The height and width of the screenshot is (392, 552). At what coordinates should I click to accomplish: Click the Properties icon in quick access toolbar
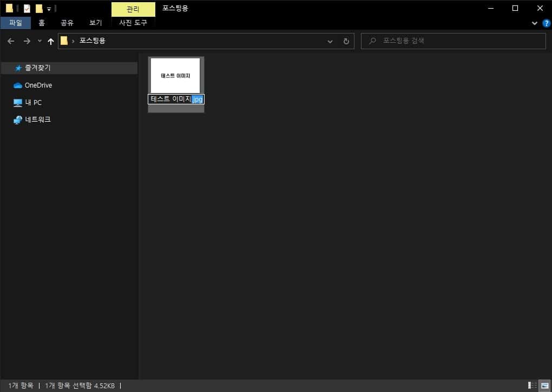27,8
